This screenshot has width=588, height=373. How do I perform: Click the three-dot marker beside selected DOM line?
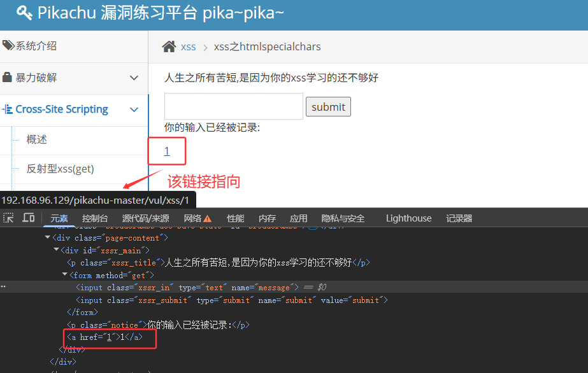click(3, 286)
